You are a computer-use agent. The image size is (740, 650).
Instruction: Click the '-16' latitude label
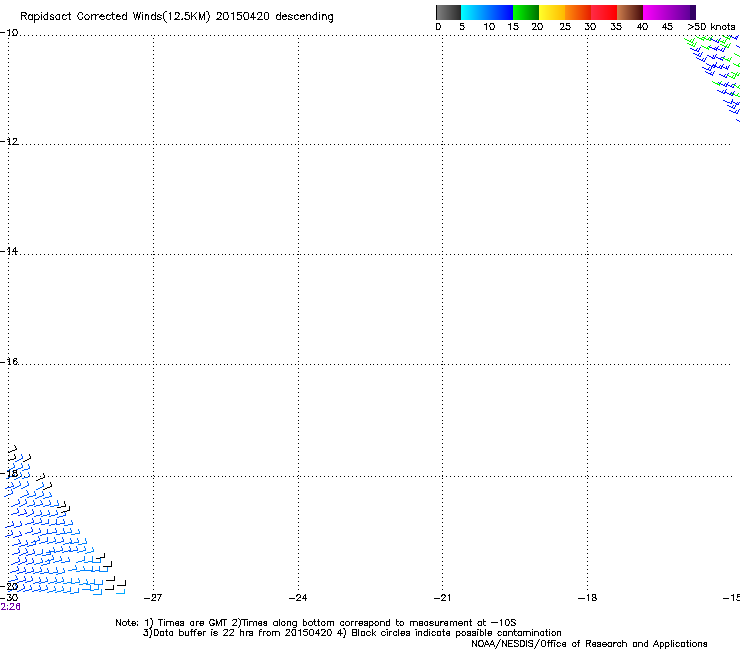[x=9, y=362]
